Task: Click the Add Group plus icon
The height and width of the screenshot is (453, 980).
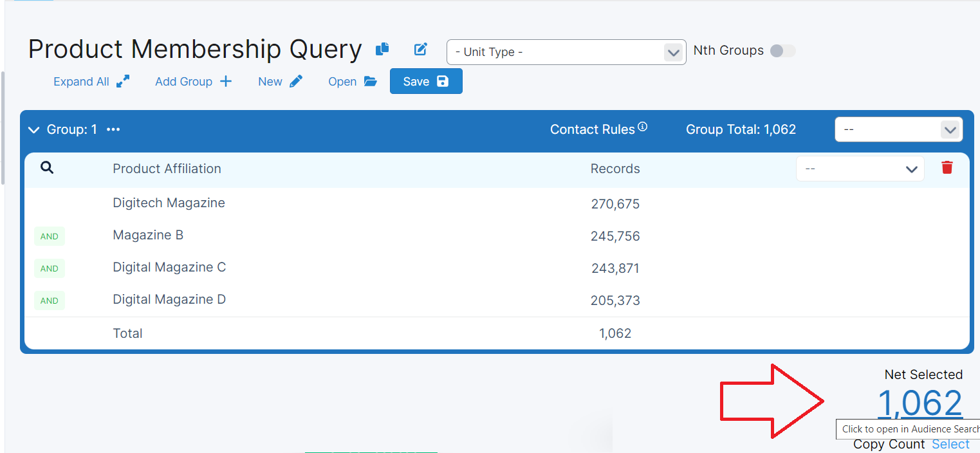Action: click(x=226, y=82)
